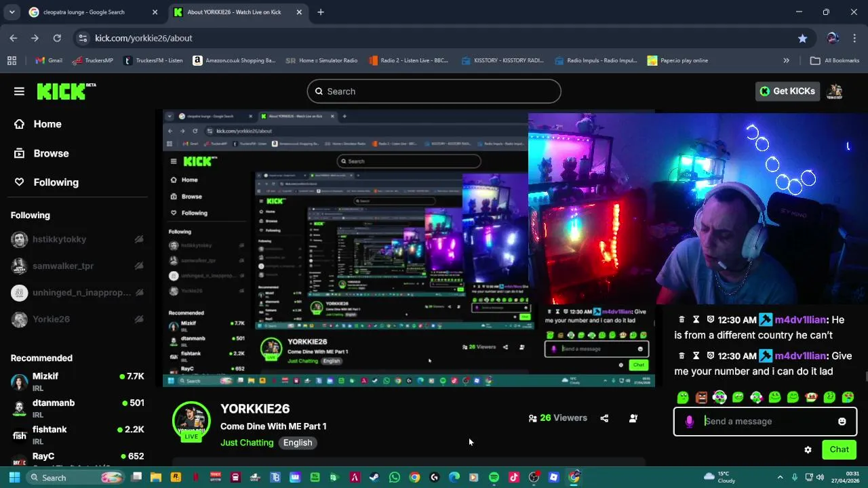Click the 26 Viewers count

tap(557, 418)
